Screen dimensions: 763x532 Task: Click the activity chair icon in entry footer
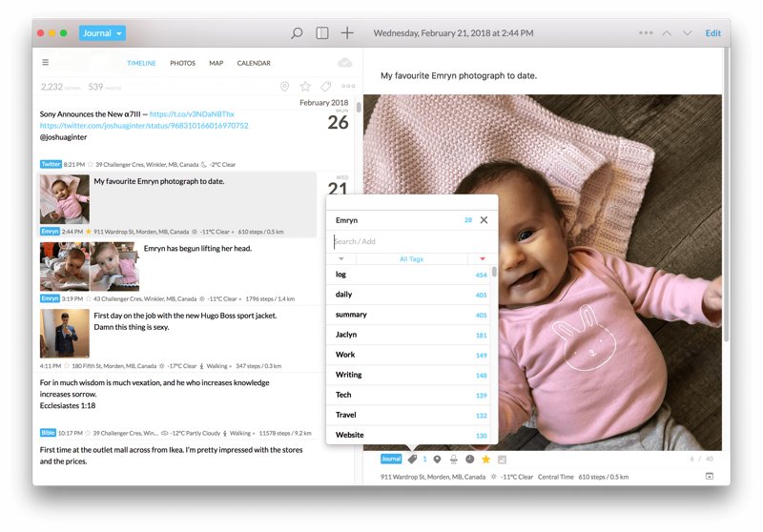click(454, 459)
